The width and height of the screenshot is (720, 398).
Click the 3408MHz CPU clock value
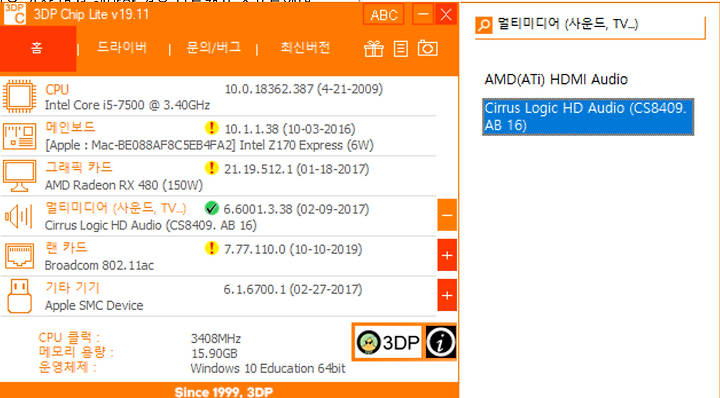click(x=216, y=339)
